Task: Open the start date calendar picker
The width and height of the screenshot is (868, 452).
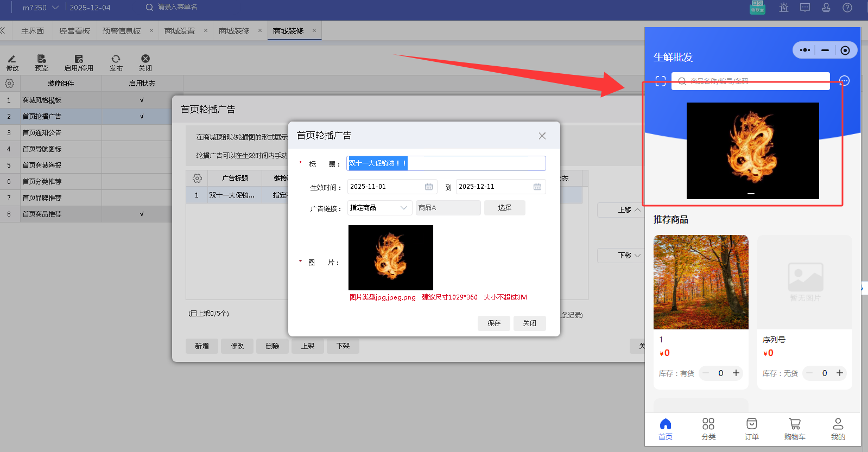Action: pyautogui.click(x=429, y=187)
